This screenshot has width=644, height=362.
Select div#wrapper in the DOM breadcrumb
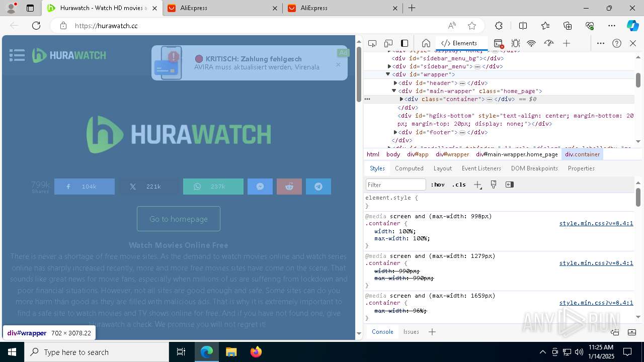click(452, 154)
